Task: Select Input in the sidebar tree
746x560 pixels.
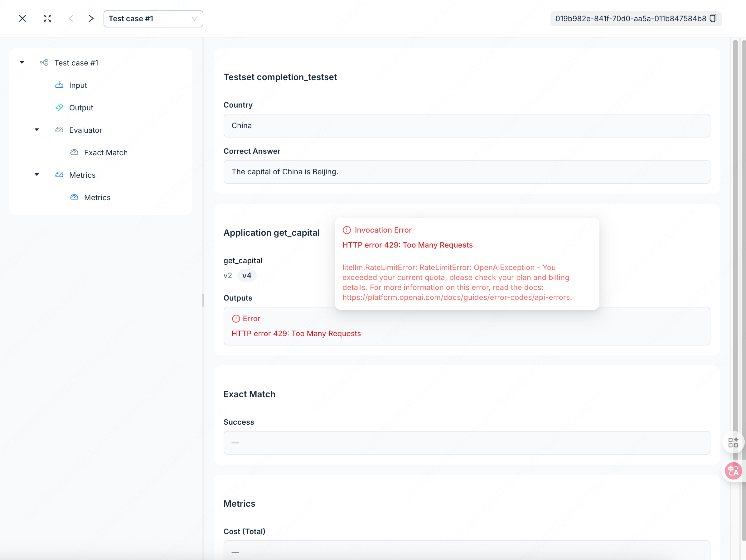Action: point(78,85)
